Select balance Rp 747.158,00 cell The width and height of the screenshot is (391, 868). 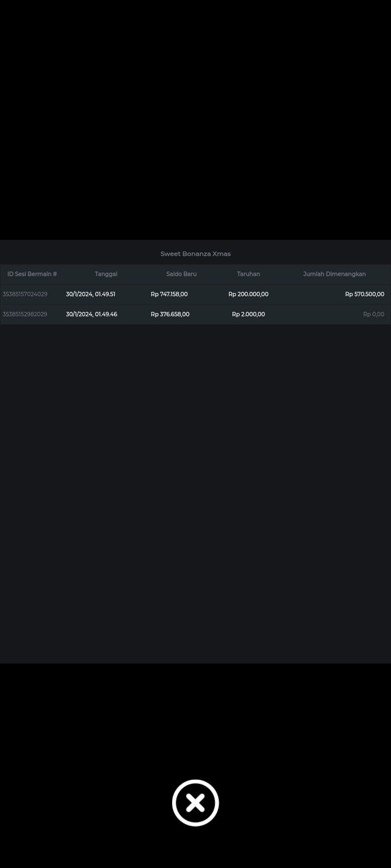click(x=169, y=294)
